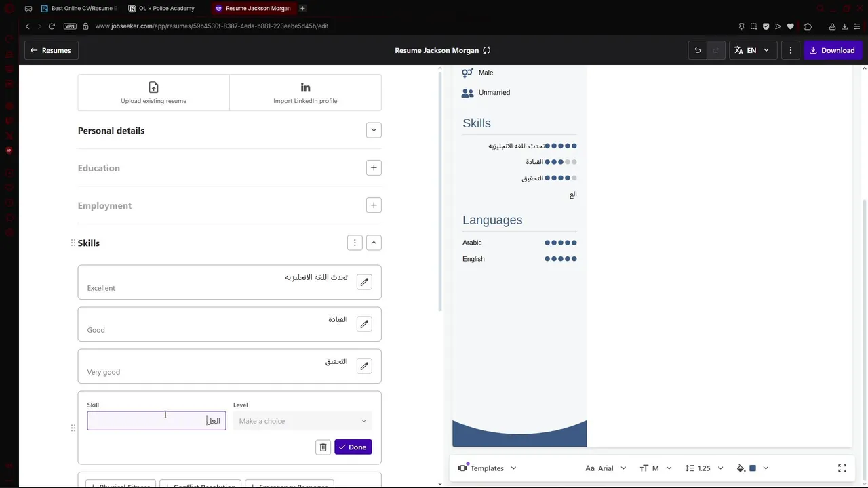The height and width of the screenshot is (488, 868).
Task: Click the VPN badge in address bar
Action: pyautogui.click(x=70, y=26)
